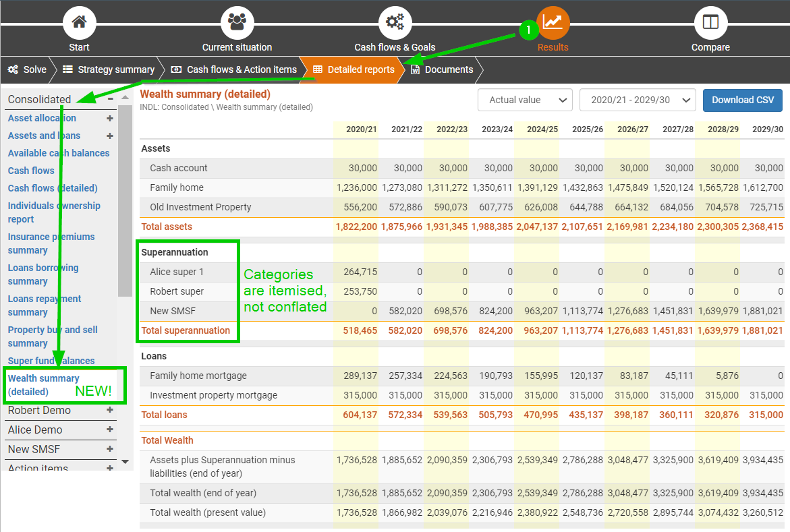Expand the Alice Demo section
The image size is (790, 532).
tap(110, 430)
